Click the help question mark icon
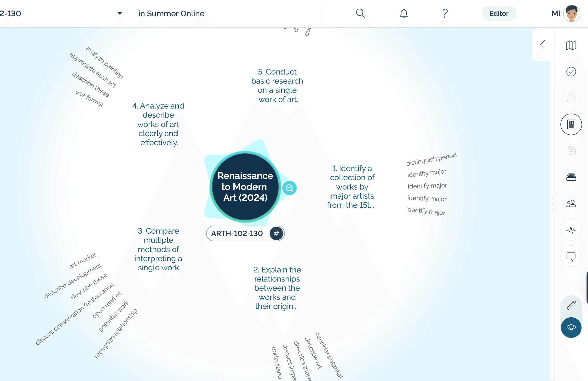The image size is (588, 381). [445, 13]
